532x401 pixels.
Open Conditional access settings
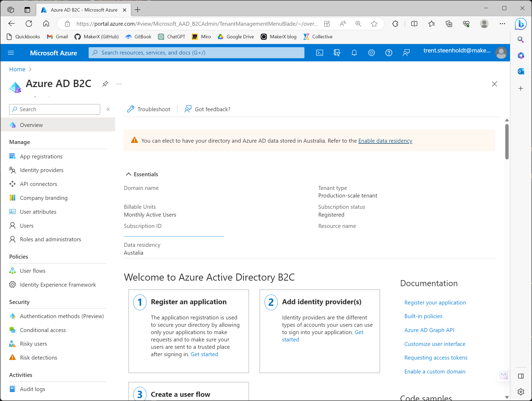(x=43, y=330)
